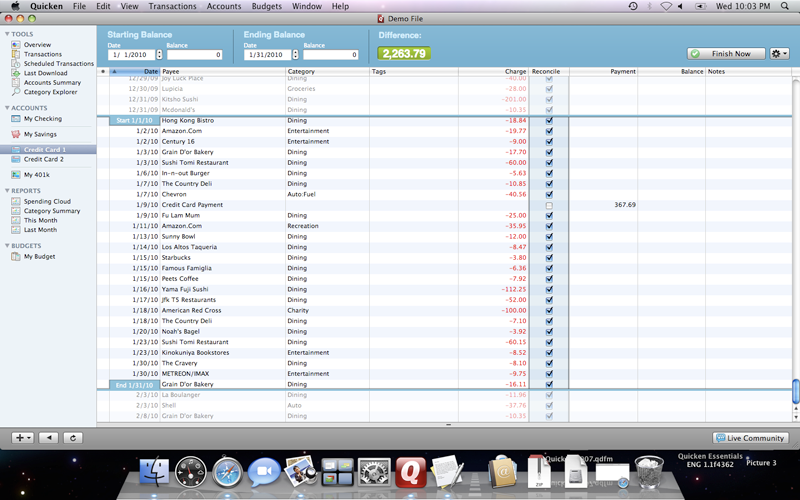Toggle reconcile for Kinokuniya Bookstores

[x=549, y=353]
